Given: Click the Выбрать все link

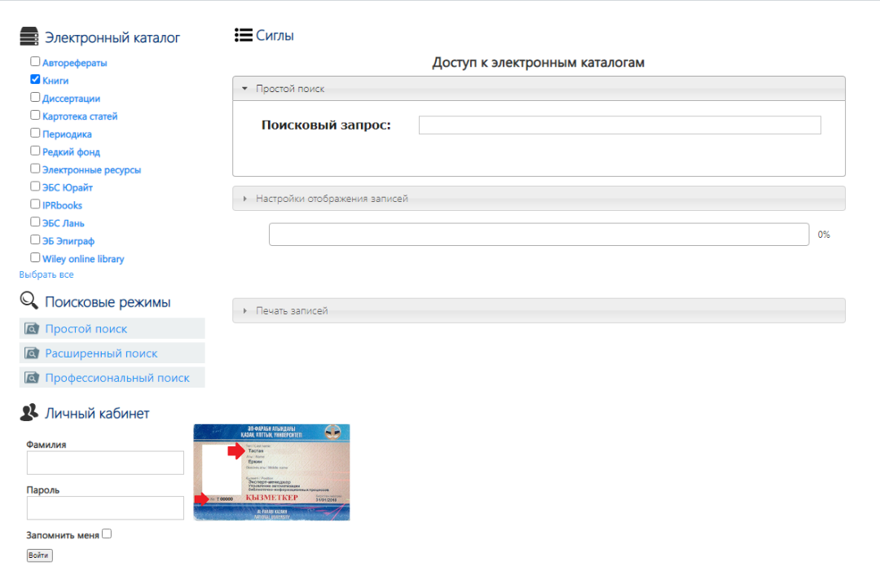Looking at the screenshot, I should click(x=46, y=275).
